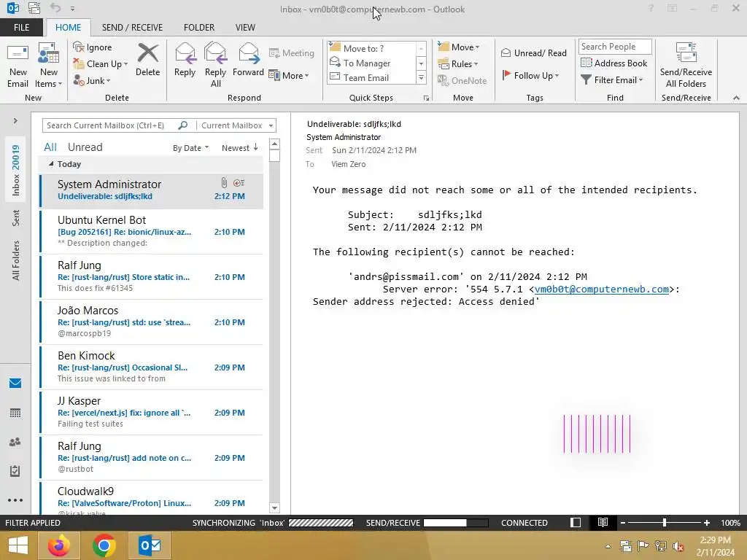Open the Follow Up dropdown
747x560 pixels.
coord(530,75)
